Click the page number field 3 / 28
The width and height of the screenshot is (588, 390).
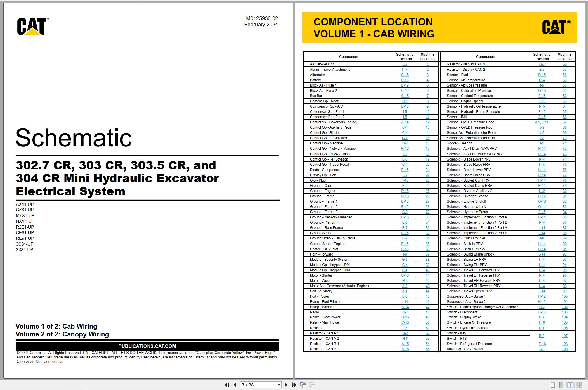tap(259, 385)
